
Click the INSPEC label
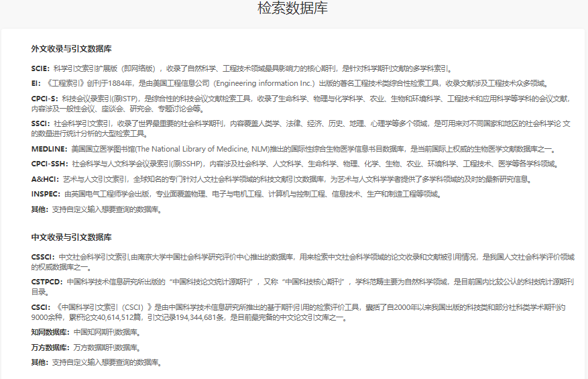point(46,194)
